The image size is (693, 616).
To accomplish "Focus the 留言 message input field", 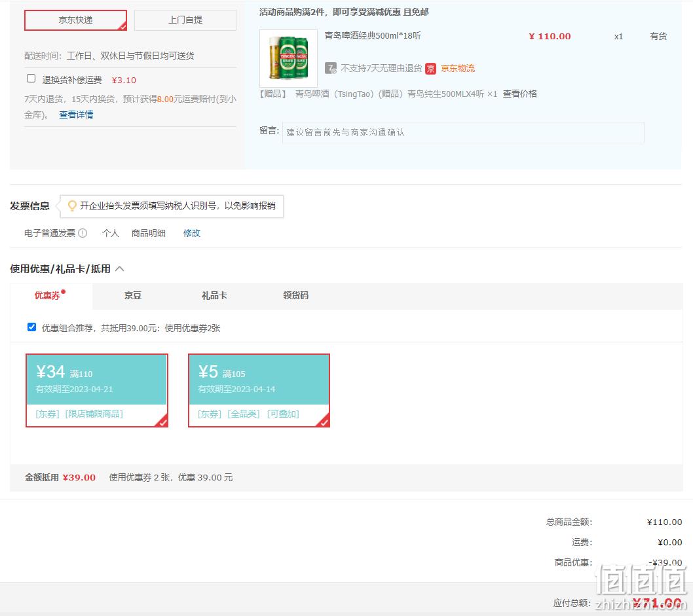I will [463, 132].
